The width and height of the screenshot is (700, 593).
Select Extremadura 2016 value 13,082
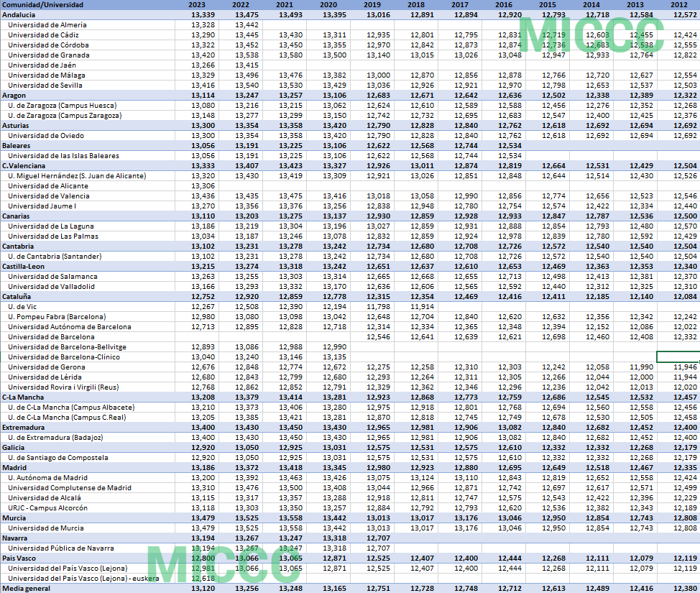(x=510, y=428)
